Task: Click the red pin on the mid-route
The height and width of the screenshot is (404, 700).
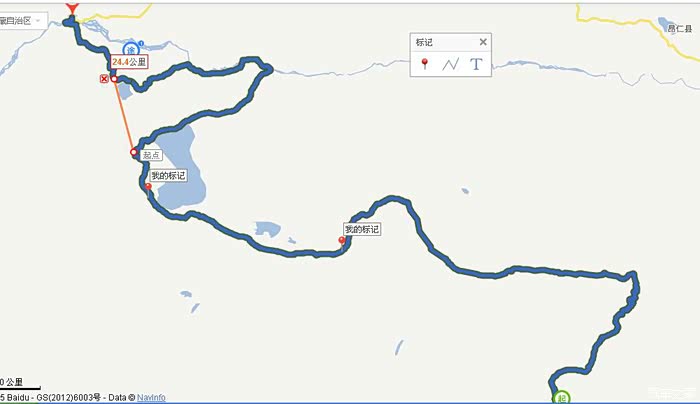Action: click(x=342, y=242)
